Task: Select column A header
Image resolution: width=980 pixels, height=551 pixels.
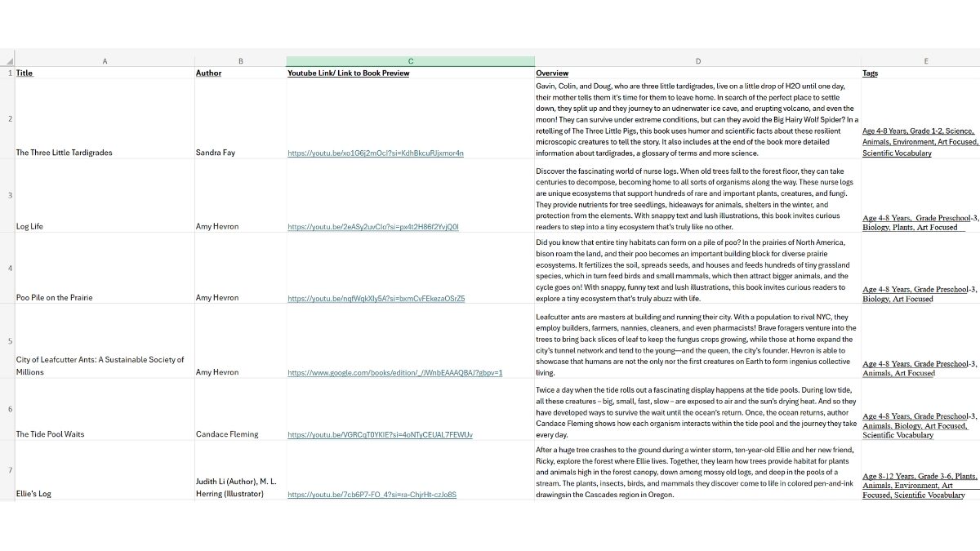Action: [104, 61]
